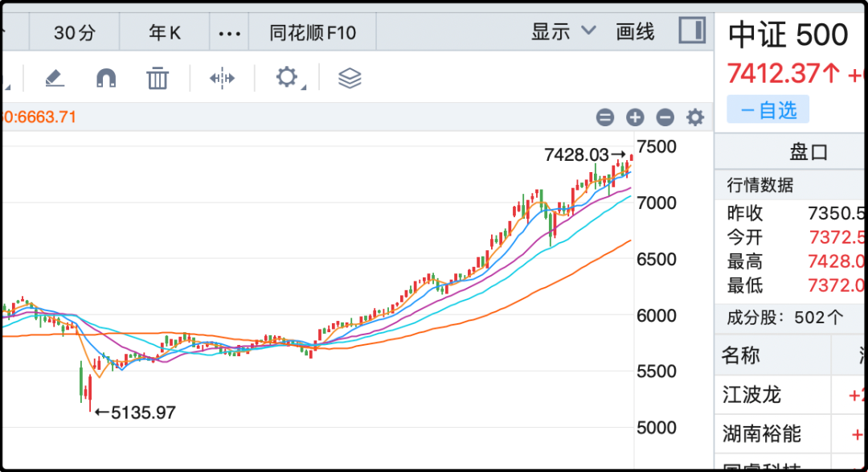
Task: Open the 同花顺F10 tab
Action: click(313, 33)
